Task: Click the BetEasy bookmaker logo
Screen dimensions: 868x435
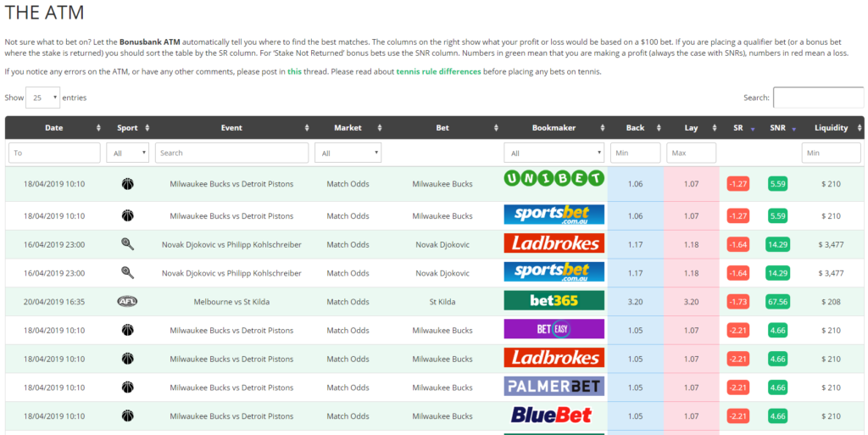Action: (x=554, y=329)
